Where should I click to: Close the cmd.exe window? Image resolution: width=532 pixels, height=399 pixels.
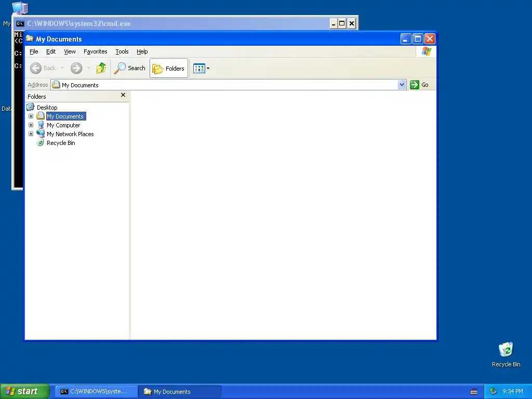click(352, 23)
